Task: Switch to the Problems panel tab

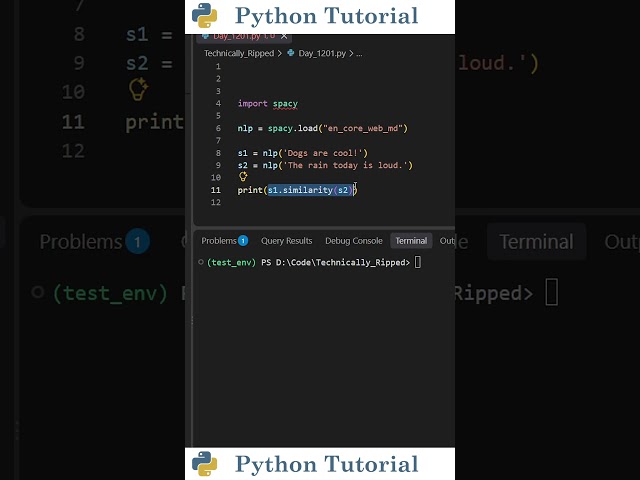Action: (219, 241)
